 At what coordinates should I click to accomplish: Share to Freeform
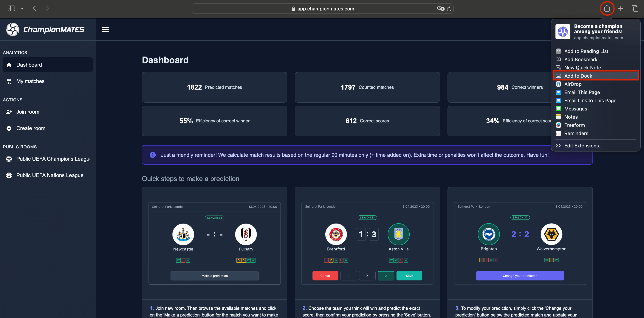[596, 125]
